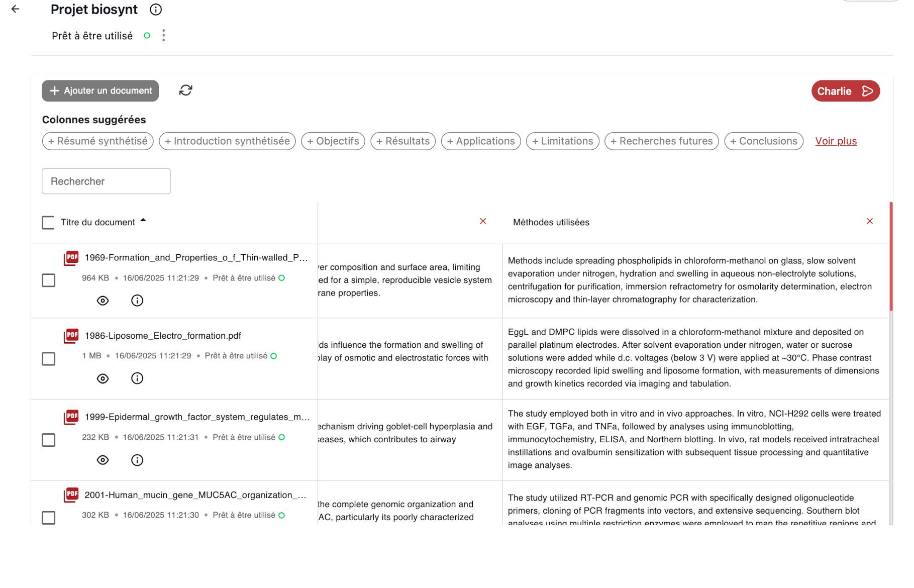Preview 1969-Formation document with eye icon
Screen dimensions: 914x588
103,301
